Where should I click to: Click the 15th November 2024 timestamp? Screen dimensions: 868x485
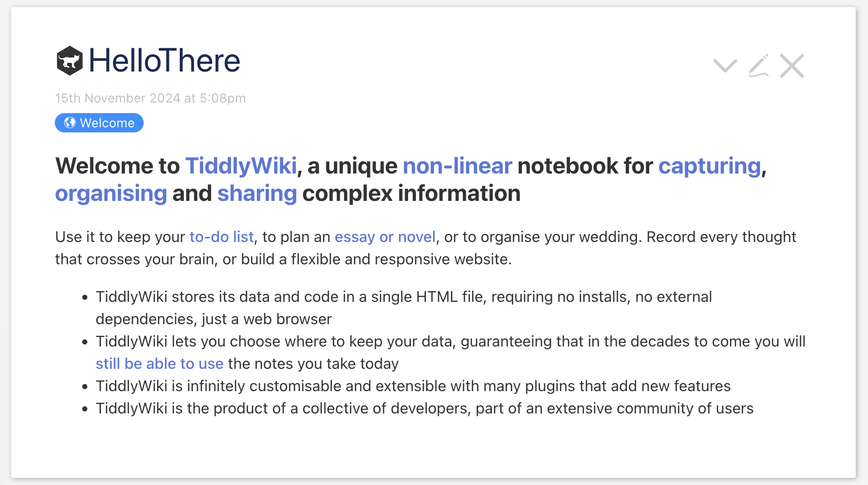pos(150,98)
